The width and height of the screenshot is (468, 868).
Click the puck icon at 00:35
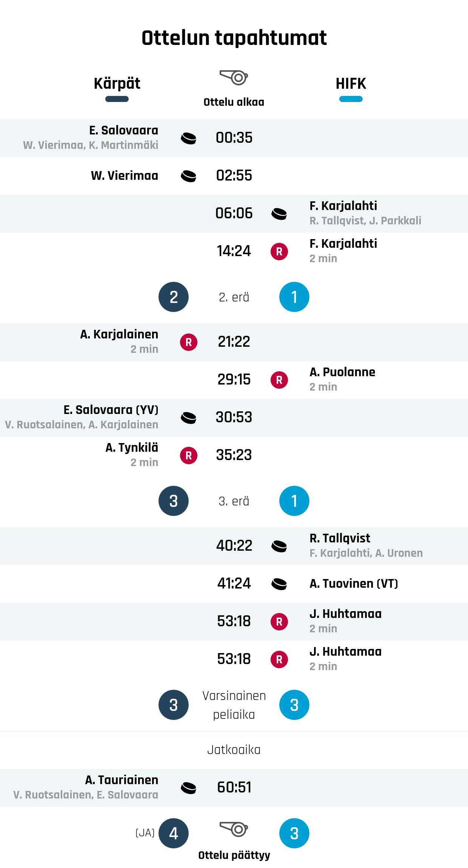[188, 138]
